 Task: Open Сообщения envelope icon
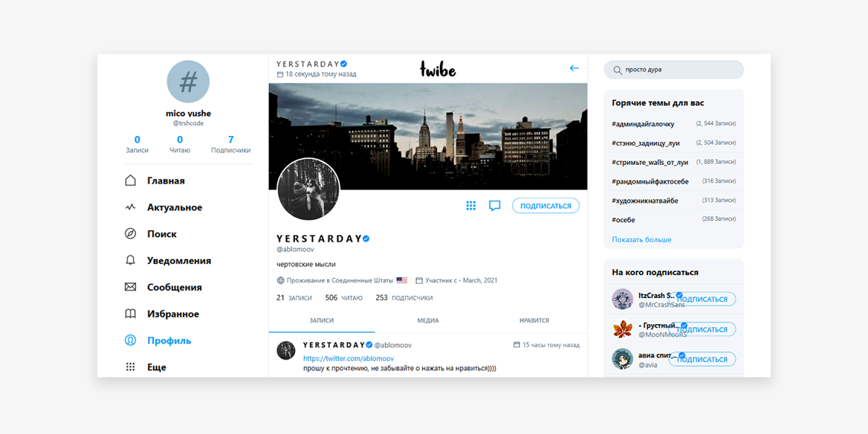click(x=130, y=287)
